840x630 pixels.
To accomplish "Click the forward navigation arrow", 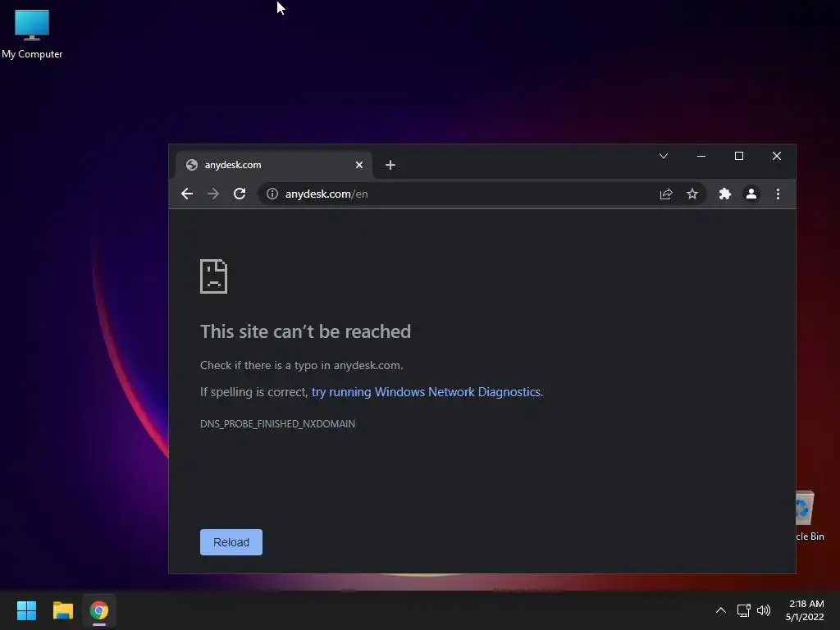I will click(213, 194).
